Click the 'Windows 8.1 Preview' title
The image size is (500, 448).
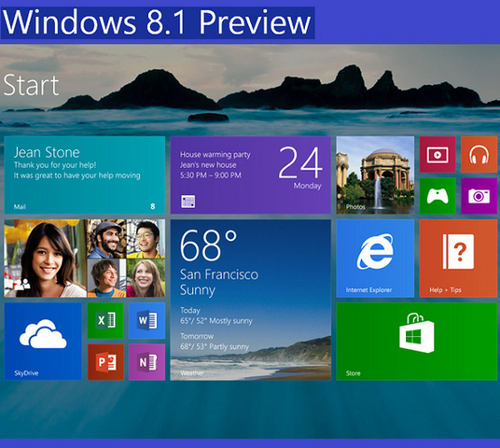point(157,22)
